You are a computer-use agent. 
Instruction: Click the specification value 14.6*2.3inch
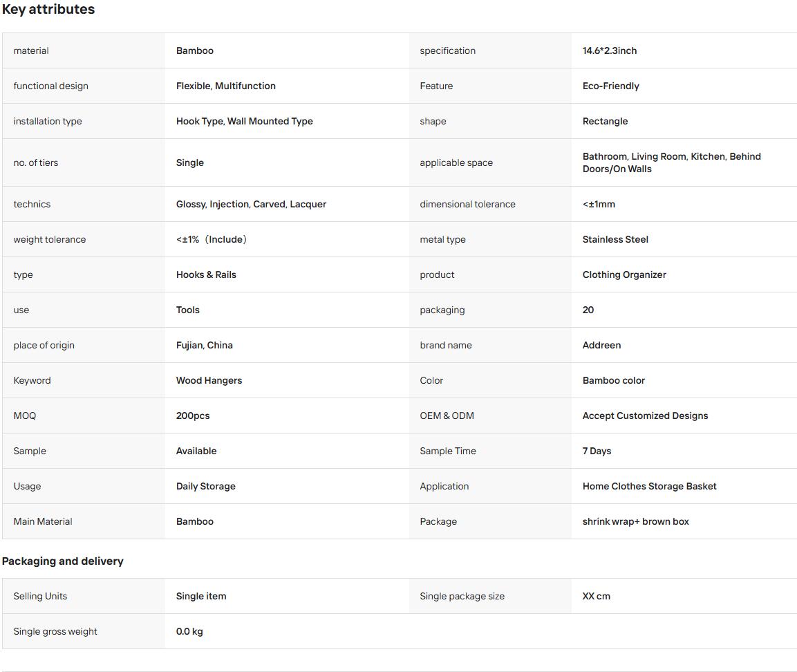coord(610,51)
